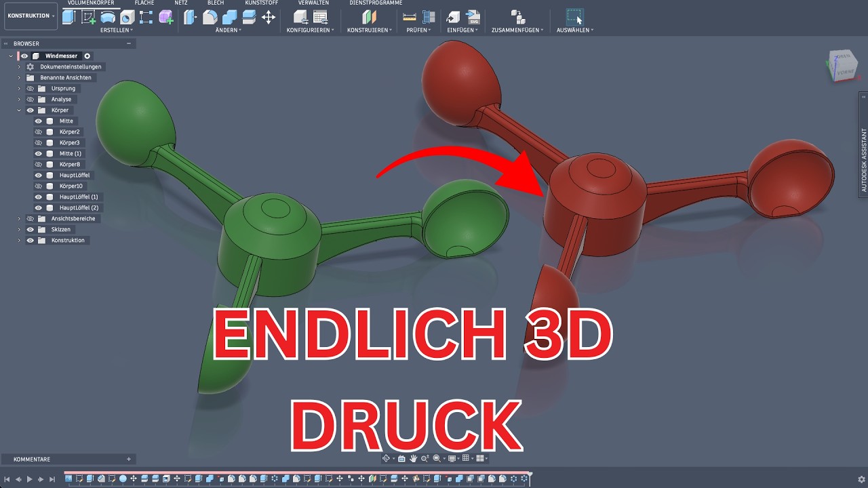The height and width of the screenshot is (488, 868).
Task: Hide the HauptLöffel body
Action: [39, 175]
